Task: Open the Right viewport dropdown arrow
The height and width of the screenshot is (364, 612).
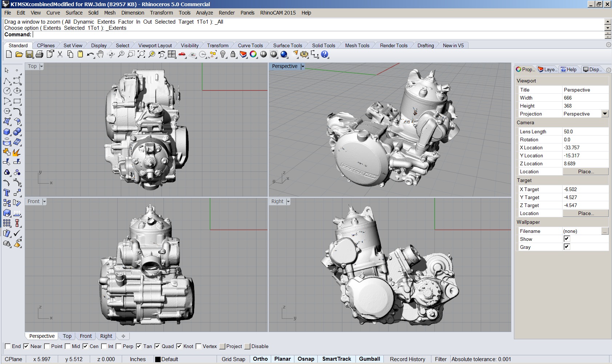Action: [288, 202]
